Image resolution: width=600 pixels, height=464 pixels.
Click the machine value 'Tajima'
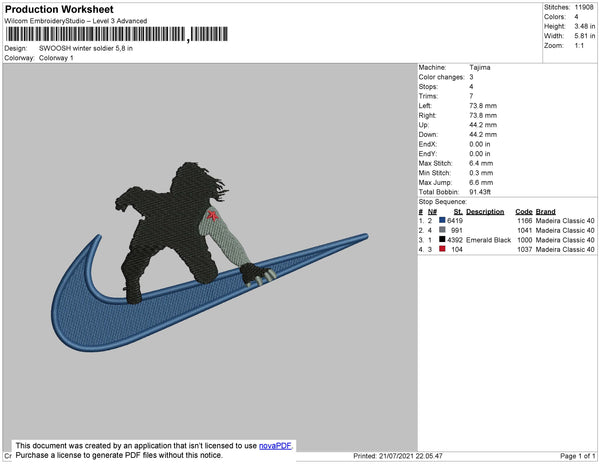(x=480, y=67)
